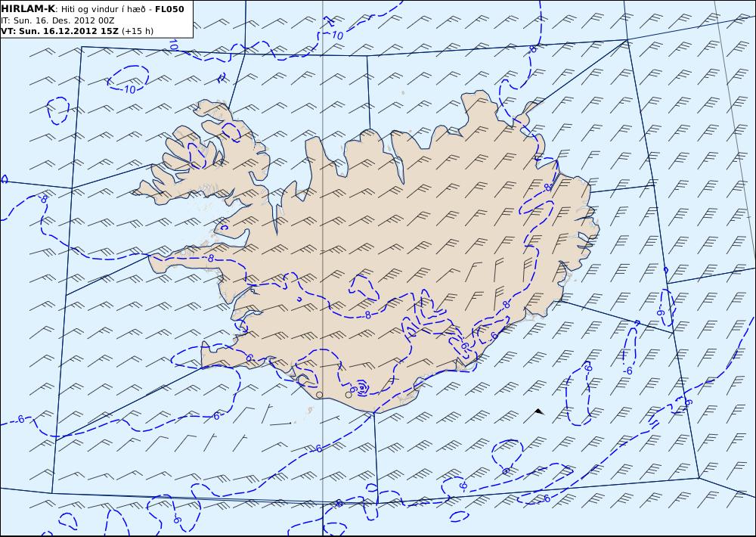This screenshot has height=537, width=756.
Task: Click the 'HIRLAM-K' model name in title
Action: [29, 8]
